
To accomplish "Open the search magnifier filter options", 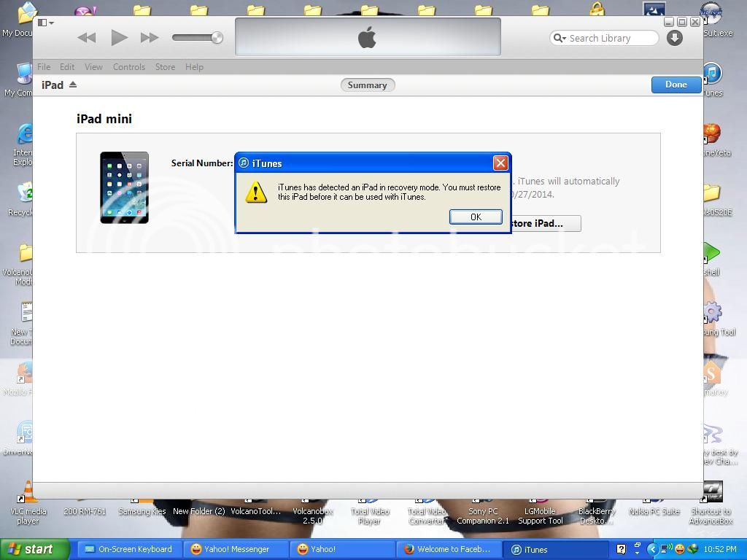I will coord(559,38).
